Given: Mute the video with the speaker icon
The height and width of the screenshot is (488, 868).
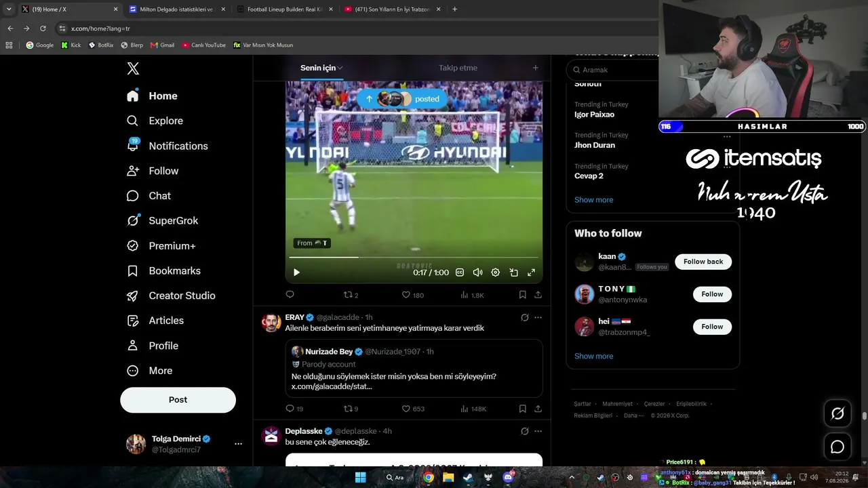Looking at the screenshot, I should point(477,272).
